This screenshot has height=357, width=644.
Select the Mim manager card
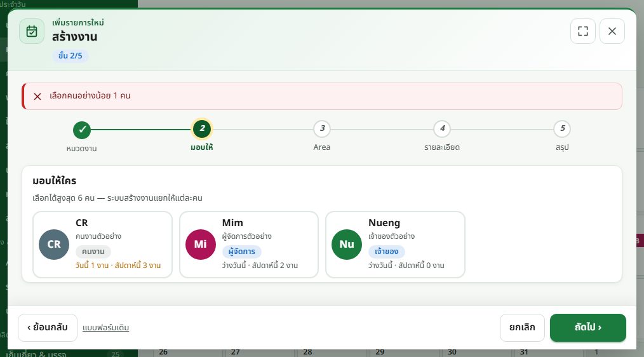click(x=249, y=245)
